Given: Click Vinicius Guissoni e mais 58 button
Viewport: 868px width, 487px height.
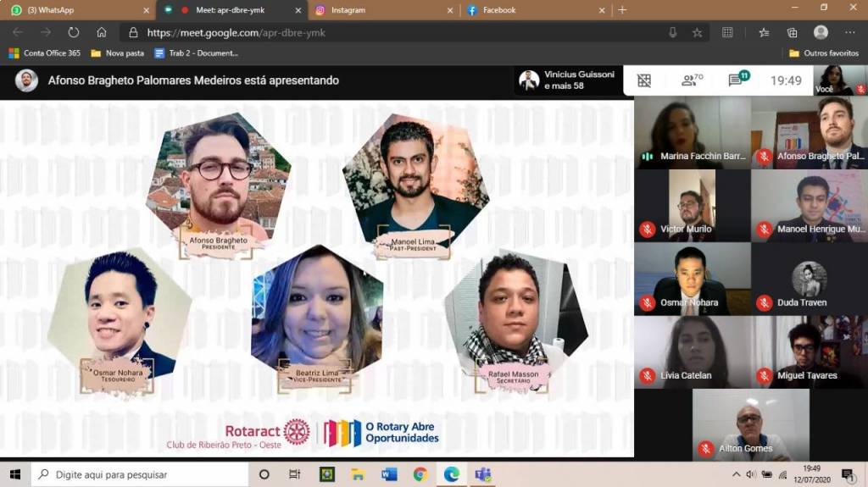Looking at the screenshot, I should pos(567,80).
